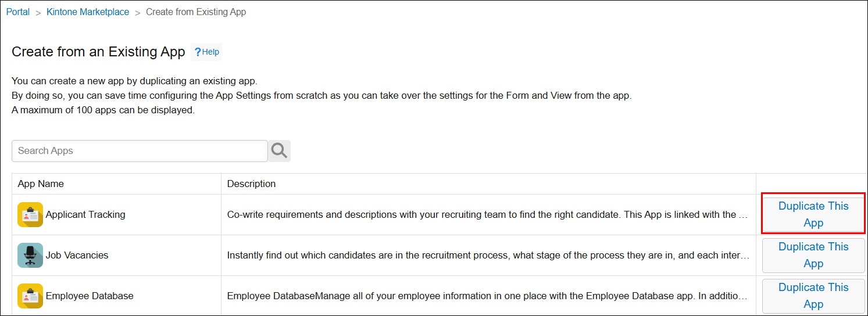
Task: Click the Create from Existing App breadcrumb
Action: click(196, 12)
